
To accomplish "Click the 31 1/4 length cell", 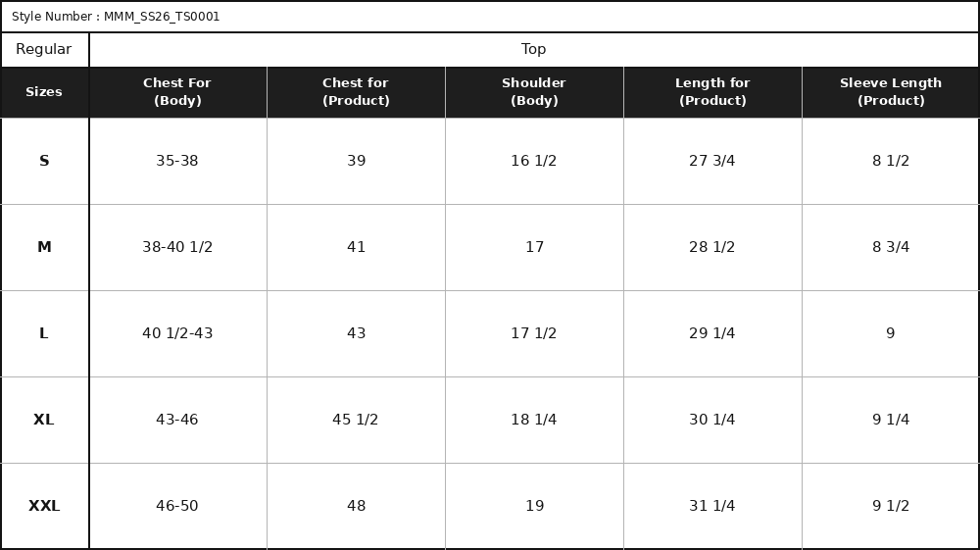I will point(712,506).
